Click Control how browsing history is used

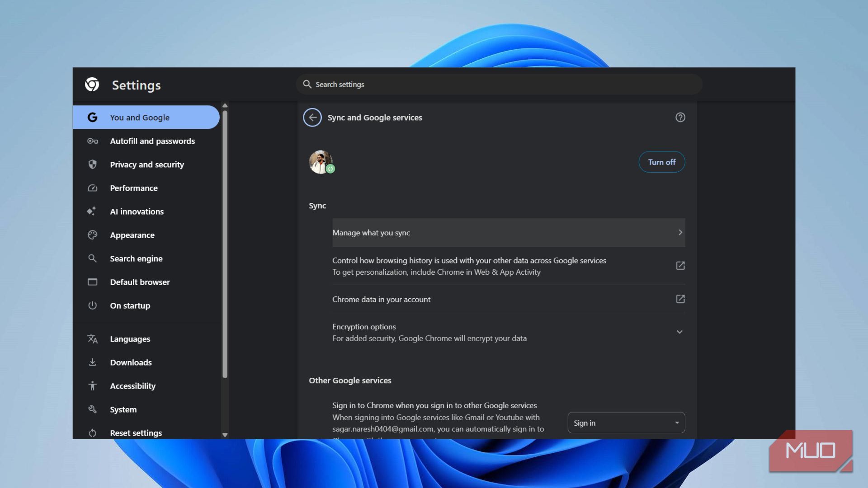tap(469, 261)
